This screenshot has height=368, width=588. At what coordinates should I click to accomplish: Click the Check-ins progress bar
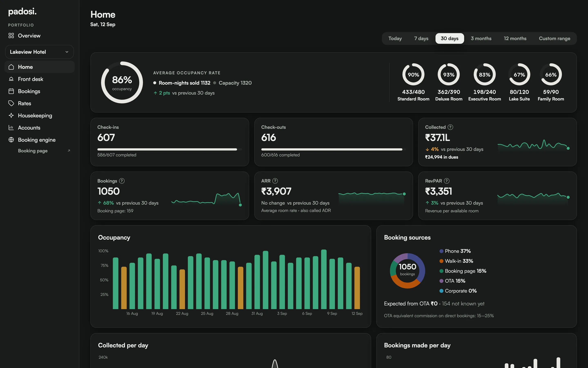point(170,149)
